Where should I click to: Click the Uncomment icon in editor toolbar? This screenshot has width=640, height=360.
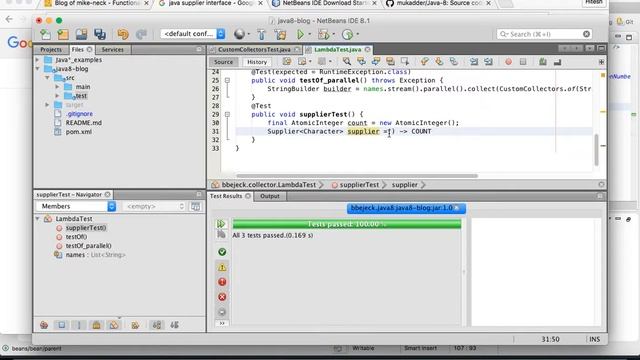[x=557, y=62]
